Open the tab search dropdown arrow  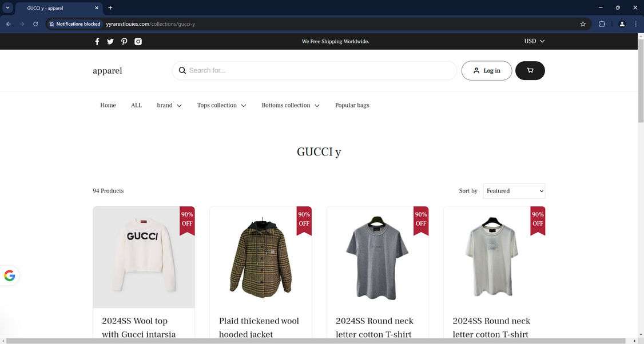click(7, 8)
